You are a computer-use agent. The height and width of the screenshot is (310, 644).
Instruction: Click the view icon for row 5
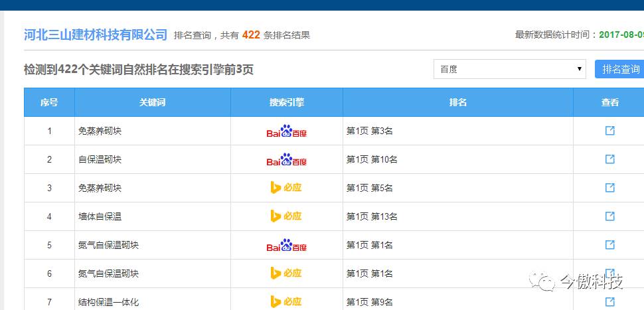[609, 245]
